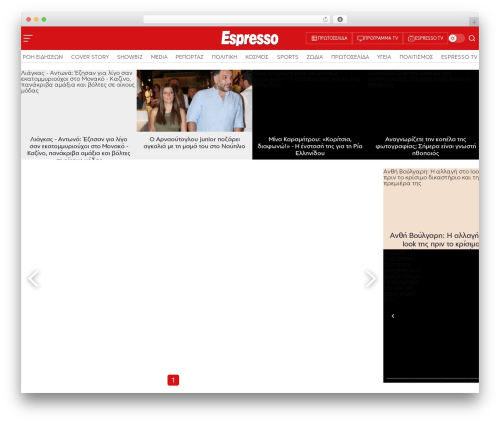Image resolution: width=500 pixels, height=423 pixels.
Task: Reload page using browser refresh icon
Action: [x=325, y=19]
